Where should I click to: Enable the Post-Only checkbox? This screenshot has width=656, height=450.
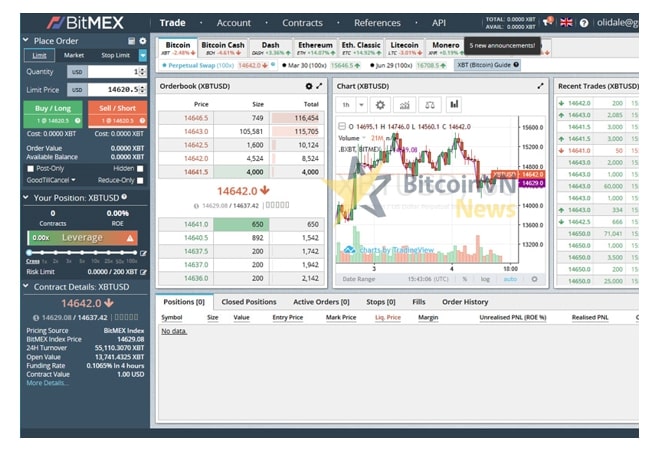[x=31, y=169]
